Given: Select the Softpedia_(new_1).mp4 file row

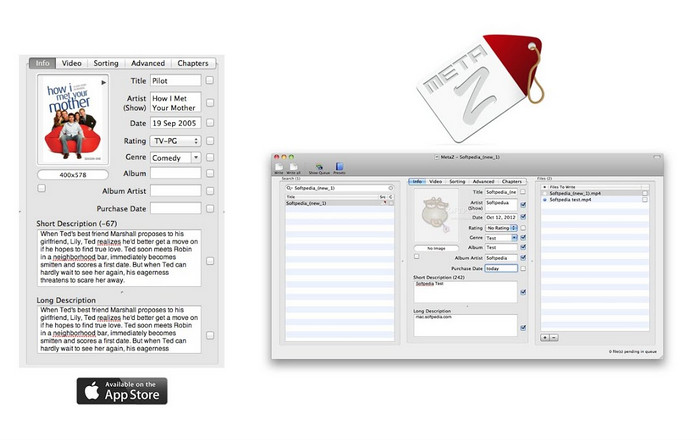Looking at the screenshot, I should coord(594,193).
